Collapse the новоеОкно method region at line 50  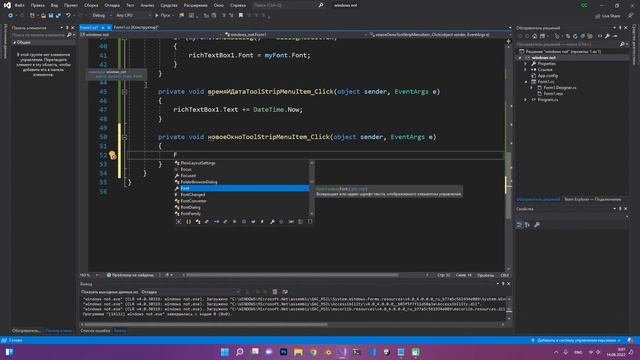click(x=124, y=137)
